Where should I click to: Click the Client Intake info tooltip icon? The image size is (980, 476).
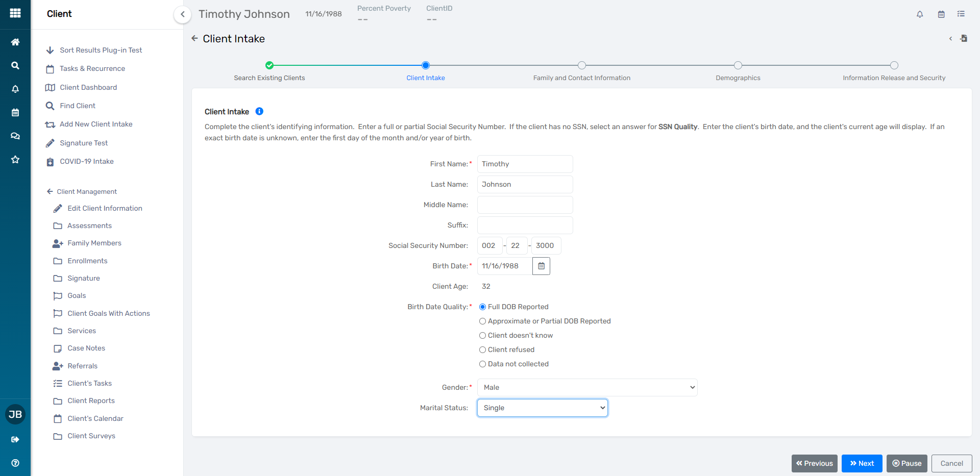coord(259,111)
